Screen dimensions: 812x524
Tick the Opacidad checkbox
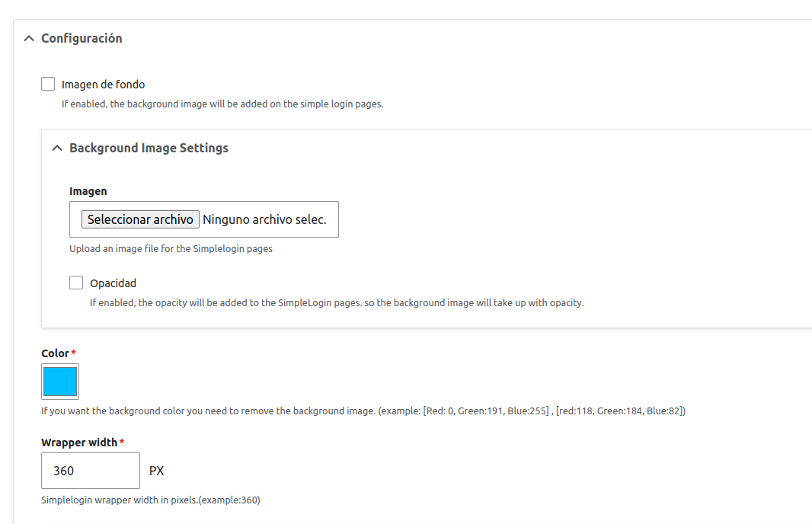(x=76, y=283)
